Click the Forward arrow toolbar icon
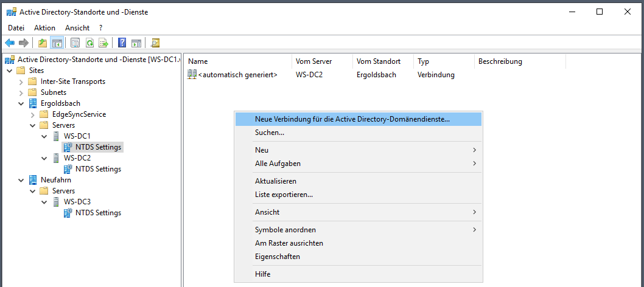 tap(23, 43)
